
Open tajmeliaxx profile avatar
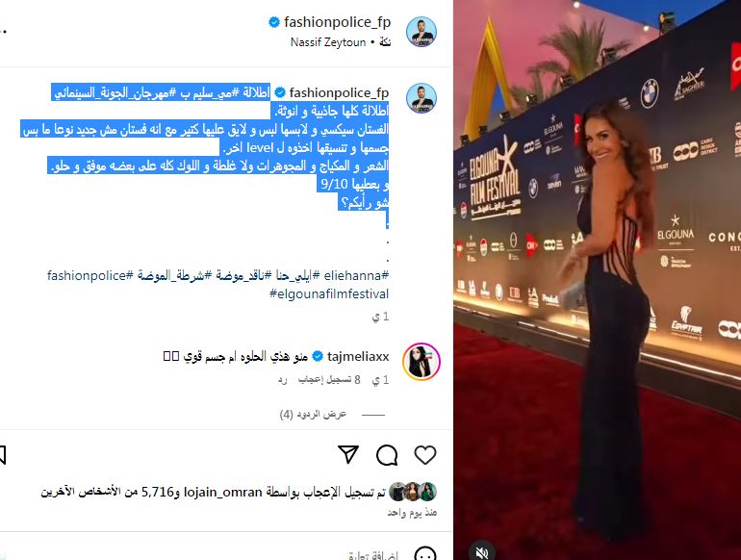click(422, 362)
